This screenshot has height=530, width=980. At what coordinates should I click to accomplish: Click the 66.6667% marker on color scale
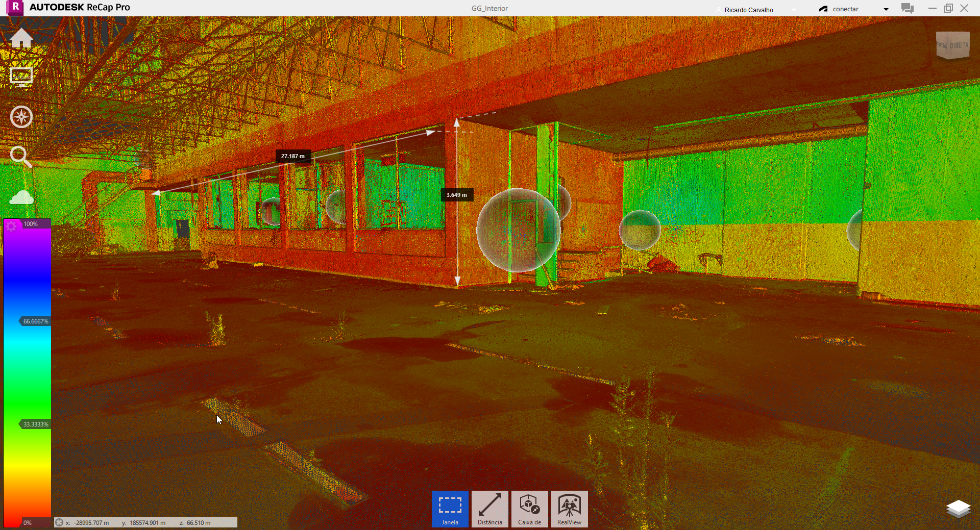pos(35,321)
